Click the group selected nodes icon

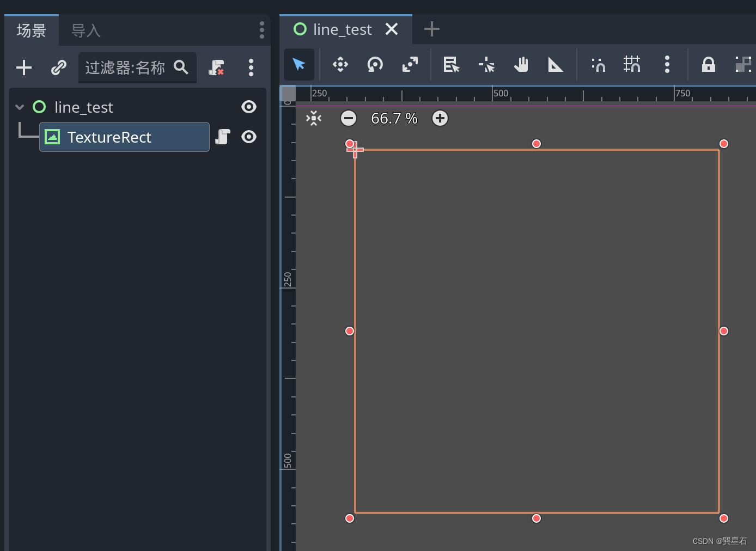tap(743, 65)
